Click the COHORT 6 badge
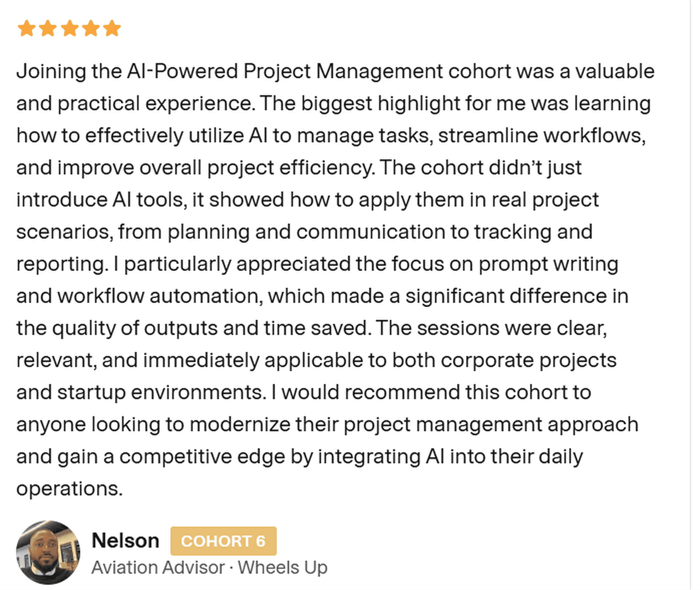The width and height of the screenshot is (700, 590). pyautogui.click(x=223, y=541)
